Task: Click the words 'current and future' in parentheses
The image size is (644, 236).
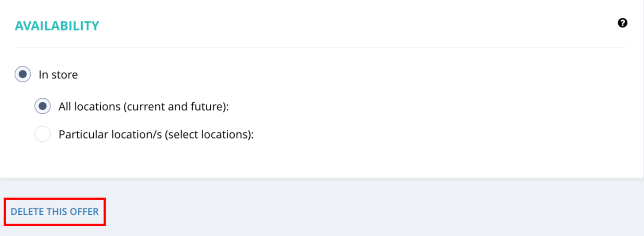Action: click(174, 107)
